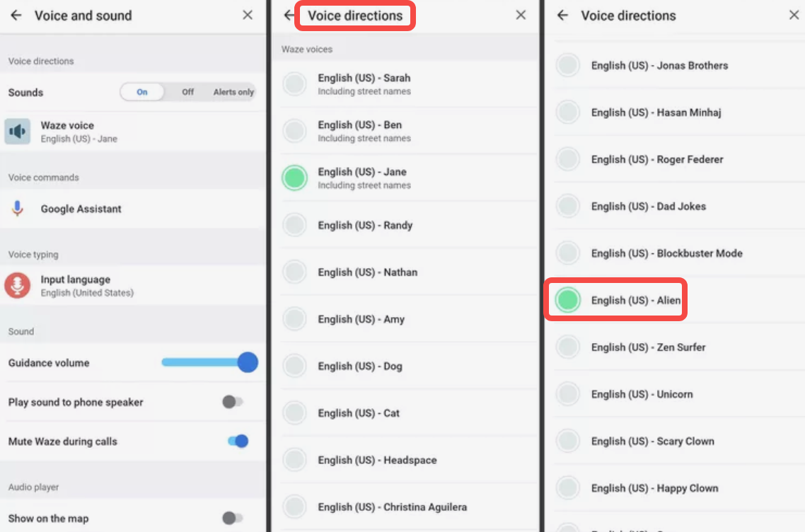Enable Show on the map toggle
This screenshot has height=532, width=805.
[233, 519]
